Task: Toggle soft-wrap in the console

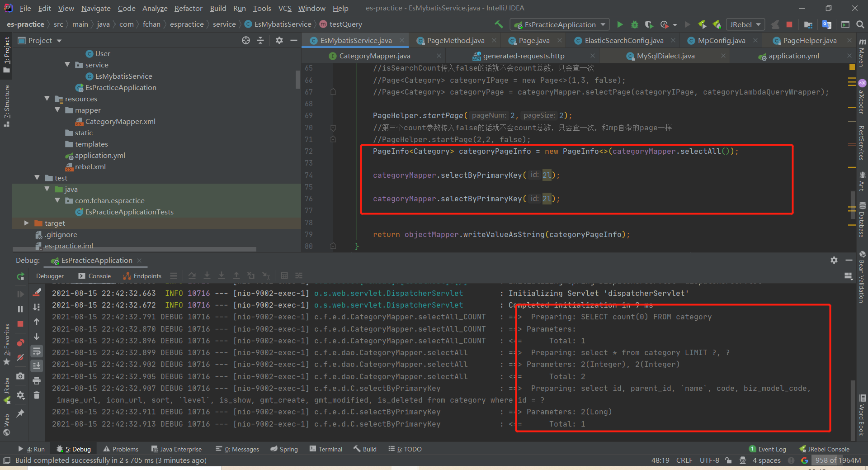Action: 37,351
